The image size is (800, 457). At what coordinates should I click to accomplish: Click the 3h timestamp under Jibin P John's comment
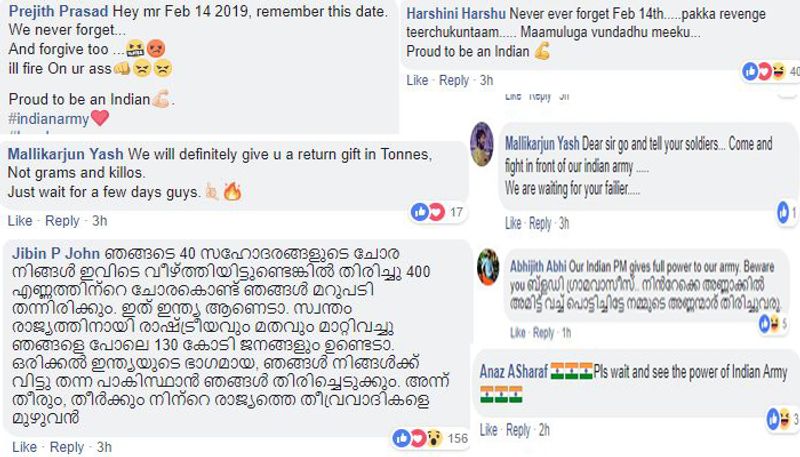click(x=104, y=447)
